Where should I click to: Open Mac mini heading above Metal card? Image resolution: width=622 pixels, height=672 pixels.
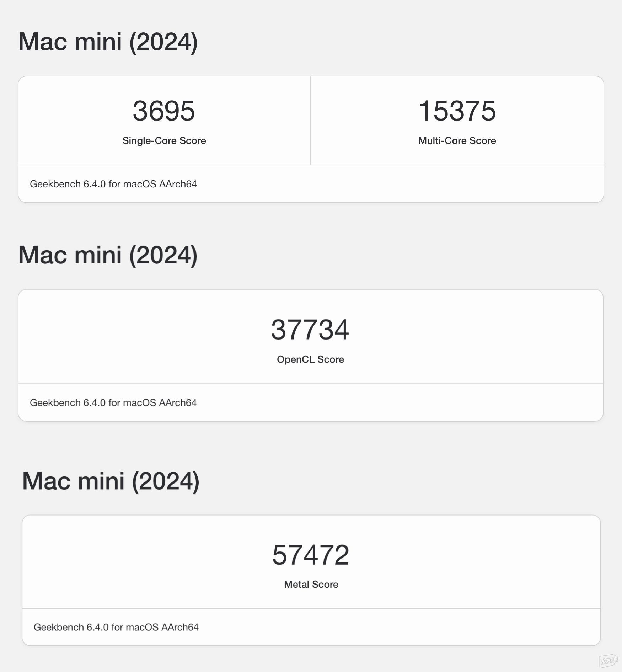[111, 481]
